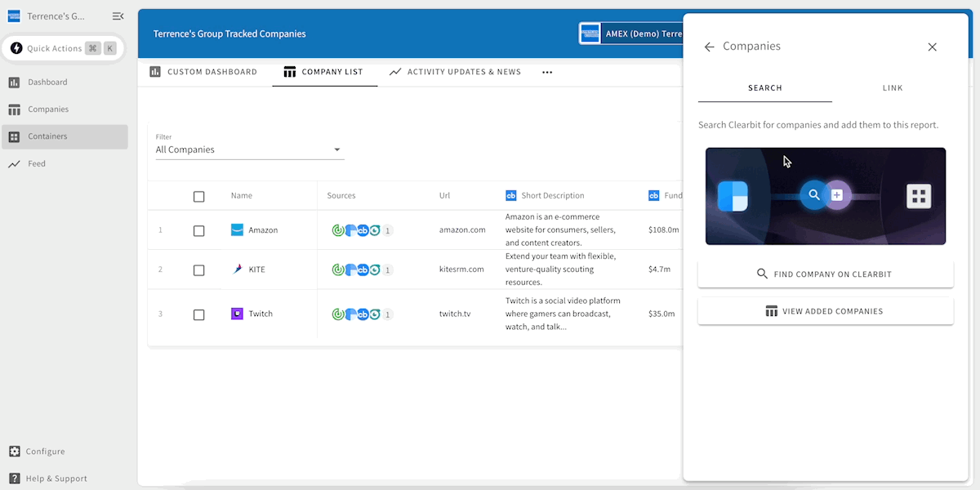The image size is (980, 490).
Task: Click Find Company on Clearbit button
Action: tap(825, 274)
